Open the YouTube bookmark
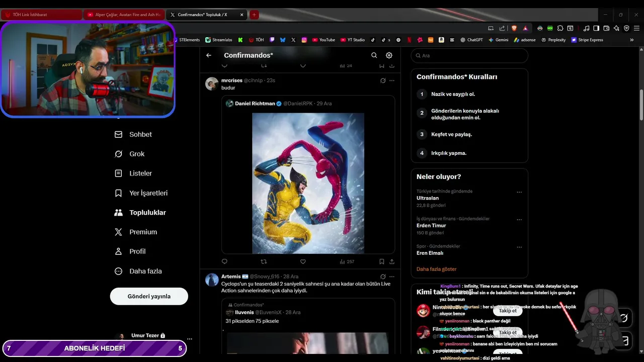Screen dimensions: 644x362 (324, 40)
